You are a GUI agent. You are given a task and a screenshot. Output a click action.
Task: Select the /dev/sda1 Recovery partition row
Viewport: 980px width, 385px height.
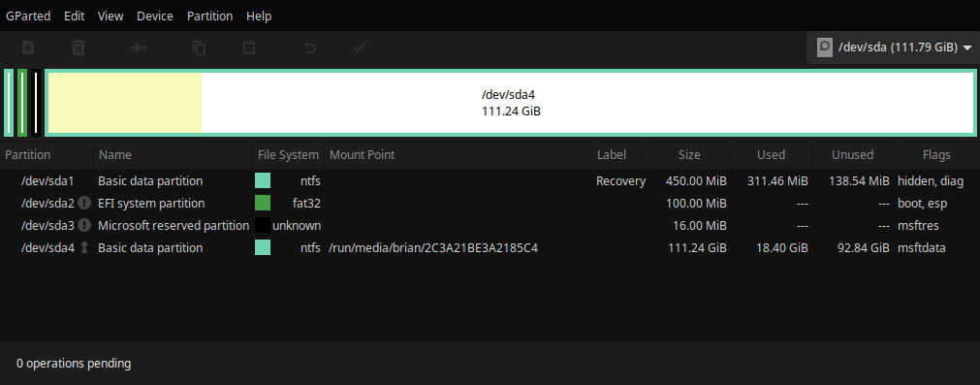click(490, 181)
